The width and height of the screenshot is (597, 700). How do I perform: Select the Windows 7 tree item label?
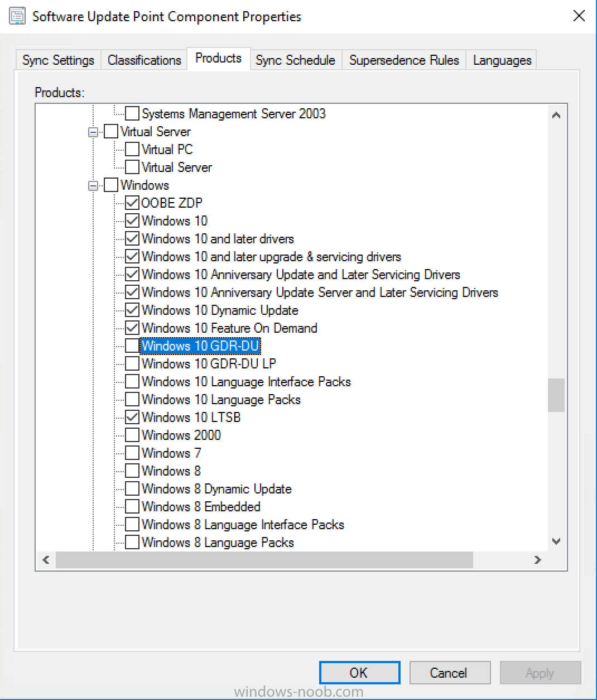click(x=171, y=453)
